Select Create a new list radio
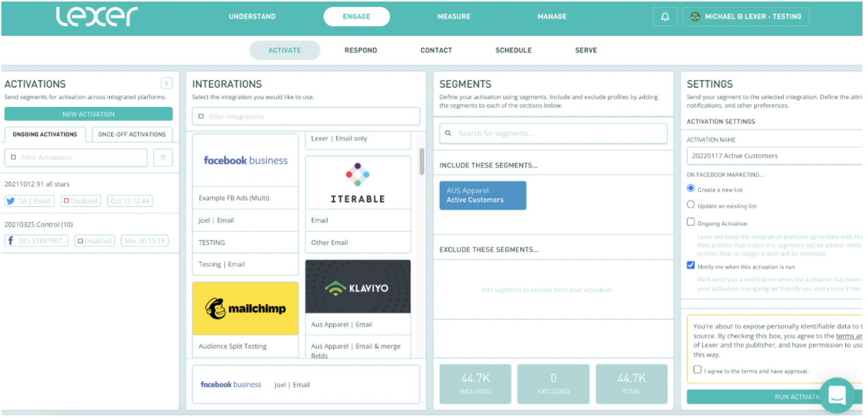The width and height of the screenshot is (868, 418). point(691,188)
